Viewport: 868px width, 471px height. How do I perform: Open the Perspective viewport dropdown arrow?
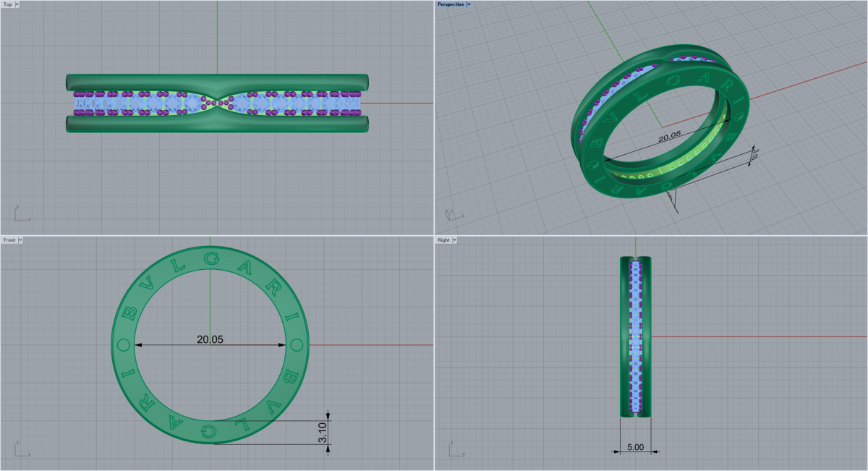(469, 4)
